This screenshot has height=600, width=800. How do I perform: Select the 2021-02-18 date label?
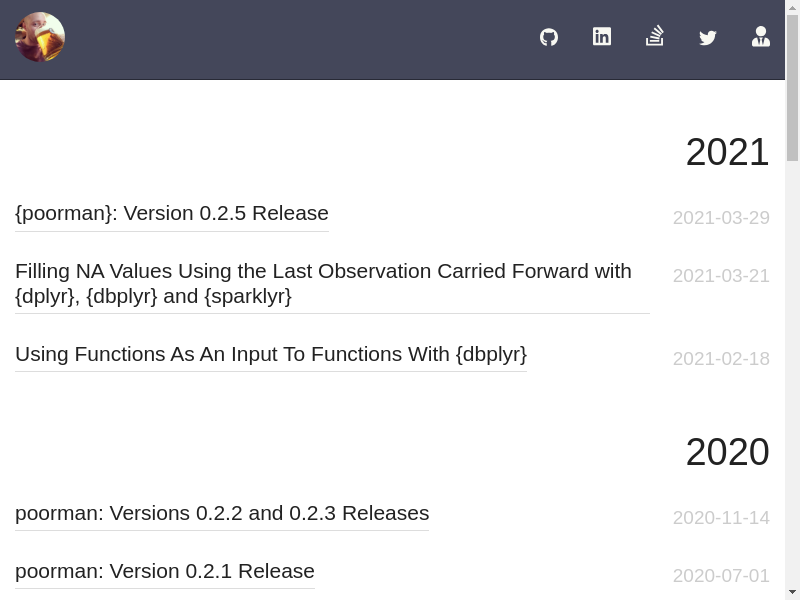click(x=721, y=359)
